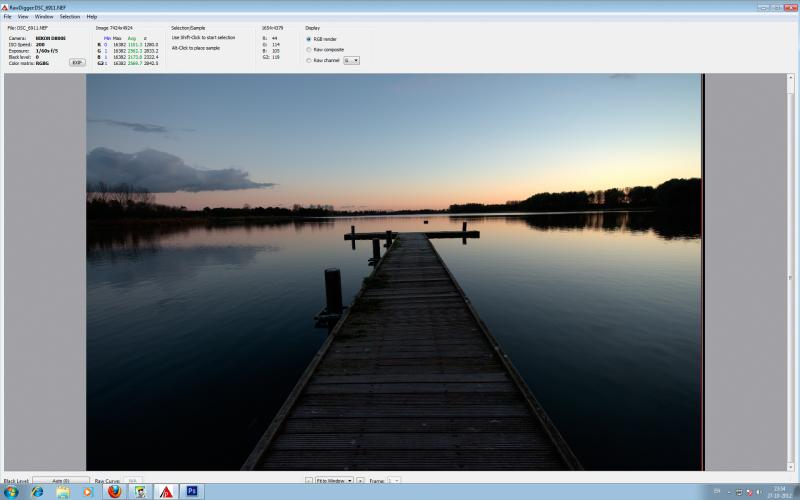Screen dimensions: 800x500
Task: Open the Windows Start menu
Action: coord(11,492)
